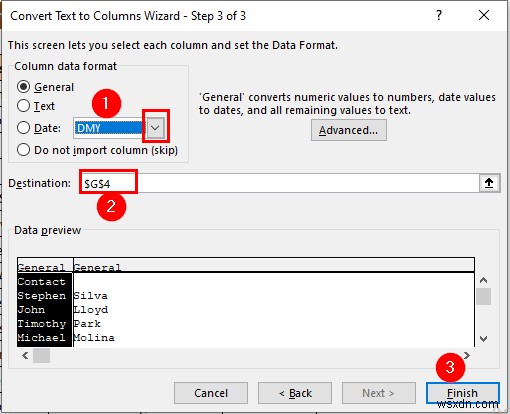Click the vertical scrollbar thumb in preview

click(484, 297)
